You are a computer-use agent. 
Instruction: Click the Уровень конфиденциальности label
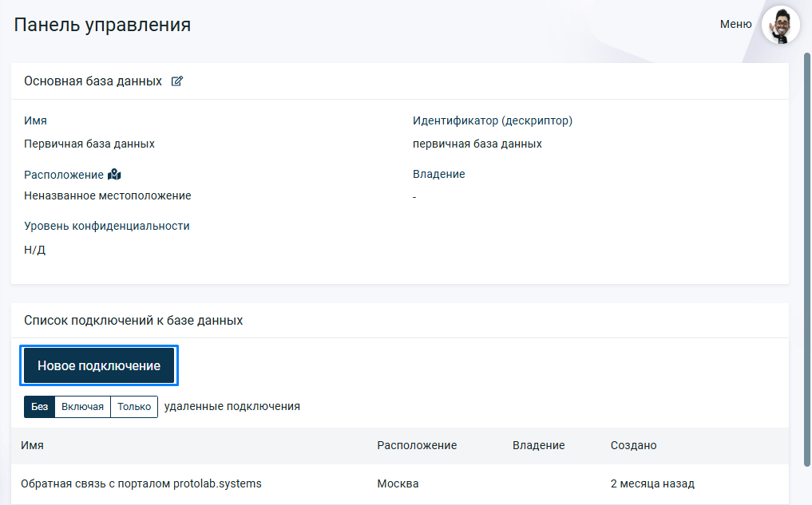click(x=107, y=226)
